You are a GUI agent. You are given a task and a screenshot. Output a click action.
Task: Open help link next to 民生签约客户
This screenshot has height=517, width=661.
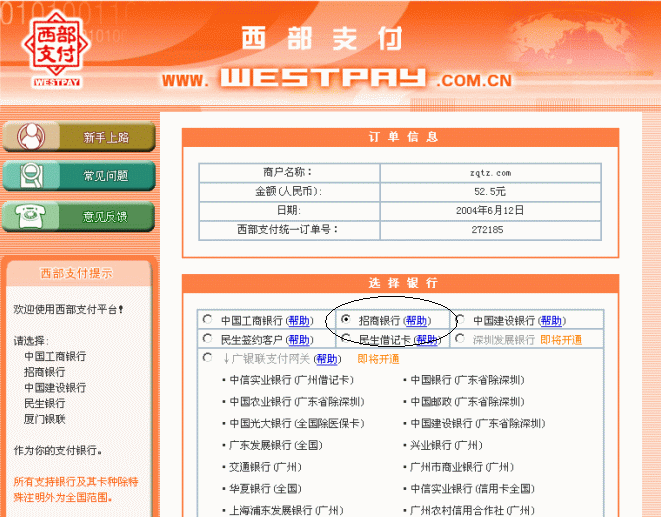point(299,340)
